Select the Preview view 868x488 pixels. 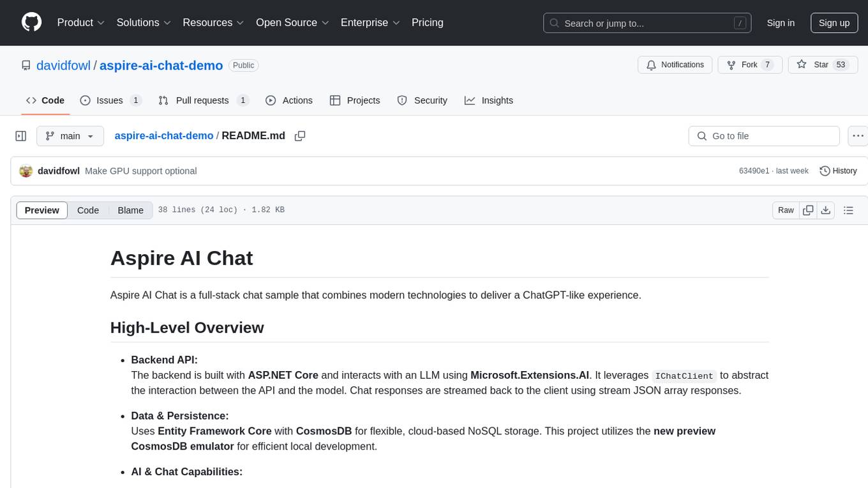coord(42,210)
